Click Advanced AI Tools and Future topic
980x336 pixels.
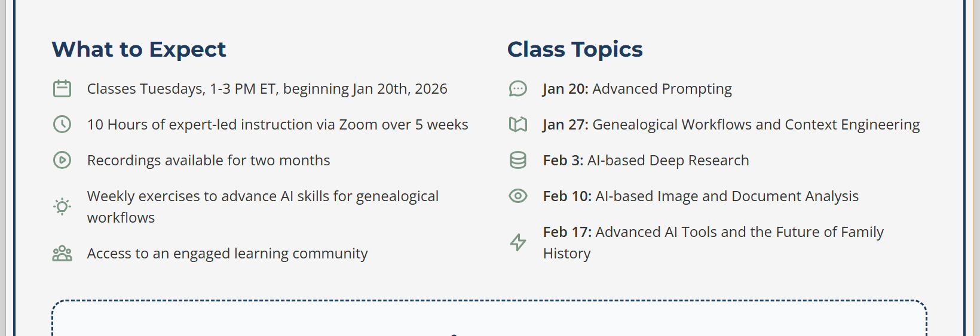[x=713, y=242]
